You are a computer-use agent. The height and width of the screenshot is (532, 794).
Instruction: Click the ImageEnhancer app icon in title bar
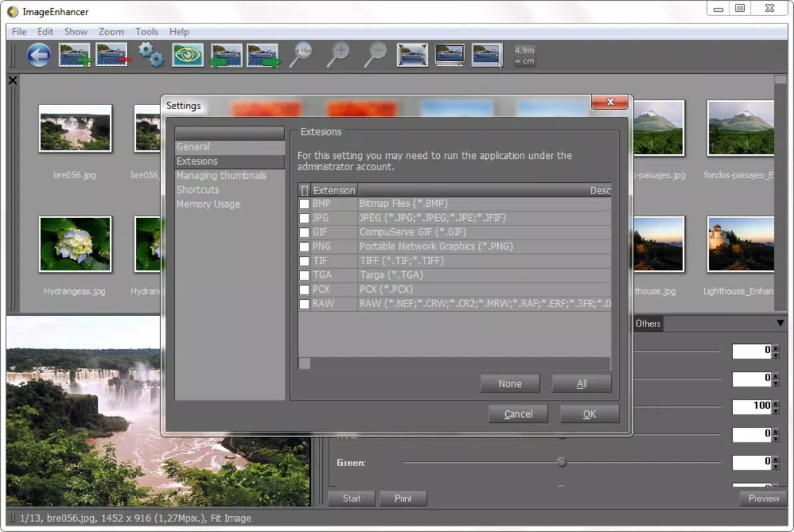[13, 11]
